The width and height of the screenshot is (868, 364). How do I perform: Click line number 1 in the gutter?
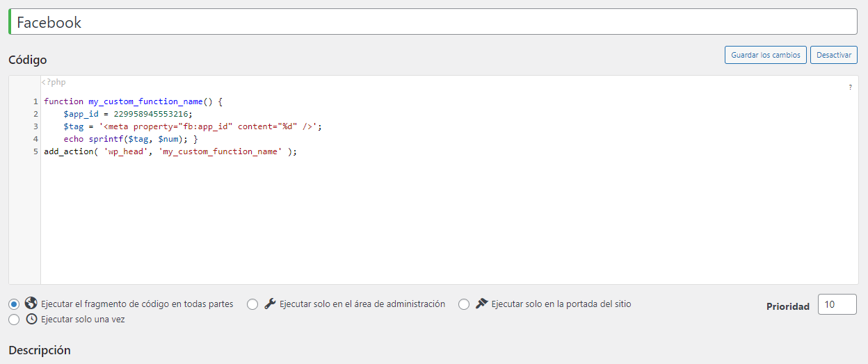point(35,101)
